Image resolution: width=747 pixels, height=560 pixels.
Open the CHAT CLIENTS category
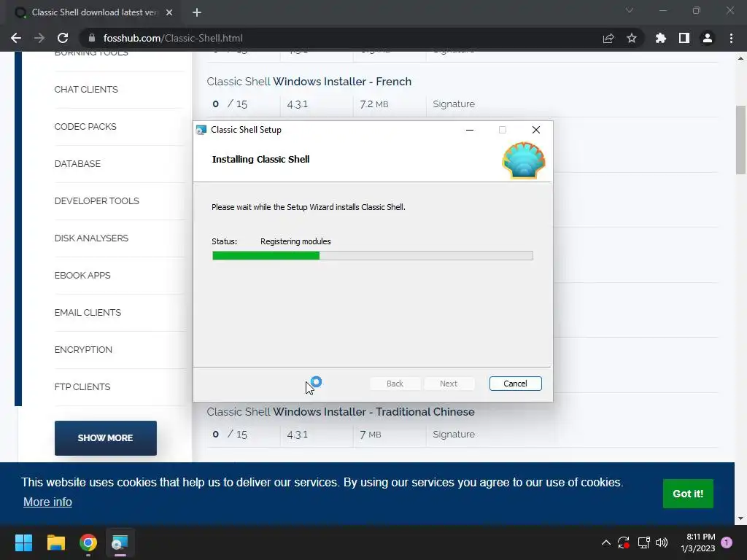(86, 90)
